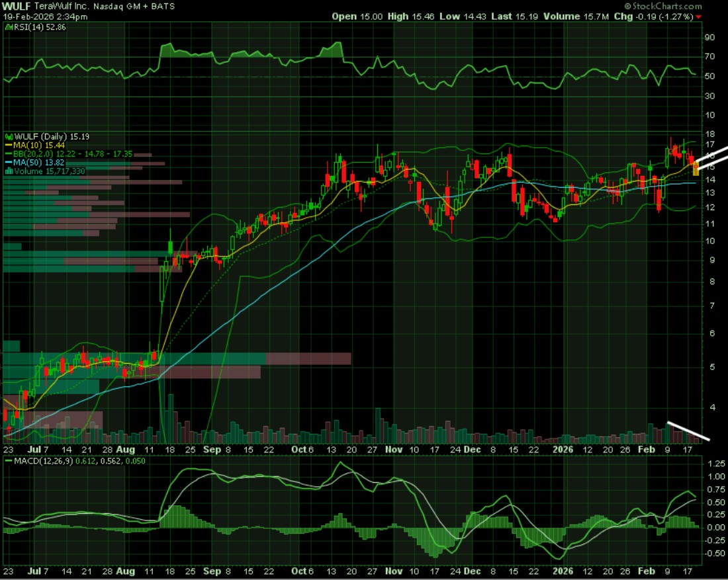Viewport: 728px width, 580px height.
Task: Click price axis label 18
Action: 710,134
